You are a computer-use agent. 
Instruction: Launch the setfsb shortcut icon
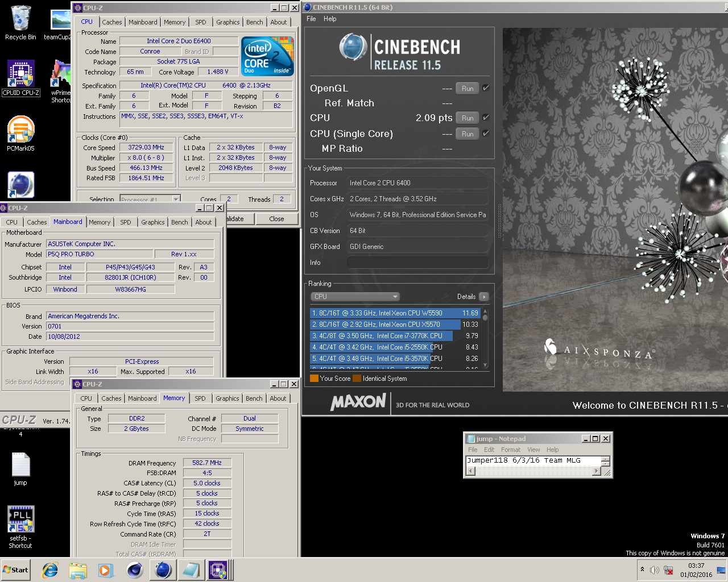coord(20,527)
